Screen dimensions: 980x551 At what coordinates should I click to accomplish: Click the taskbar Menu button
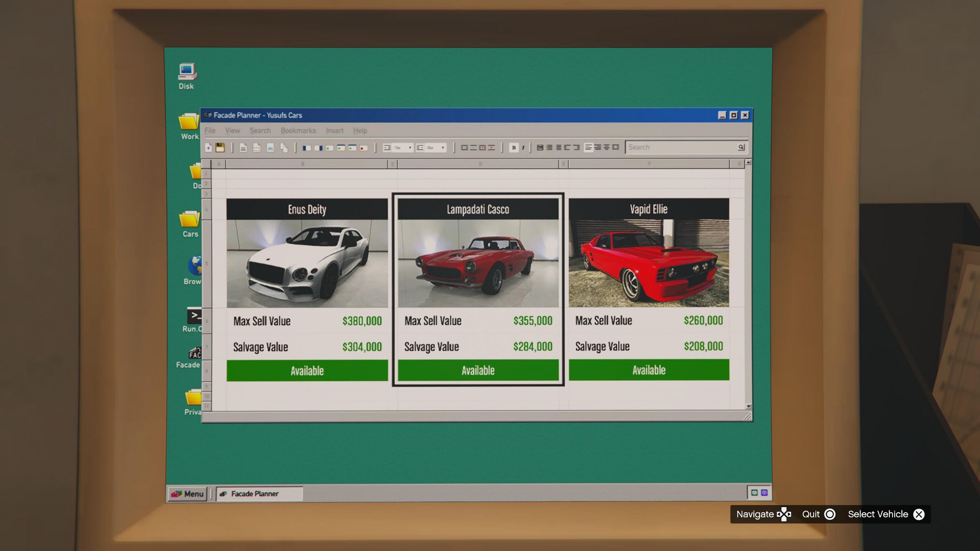tap(188, 494)
